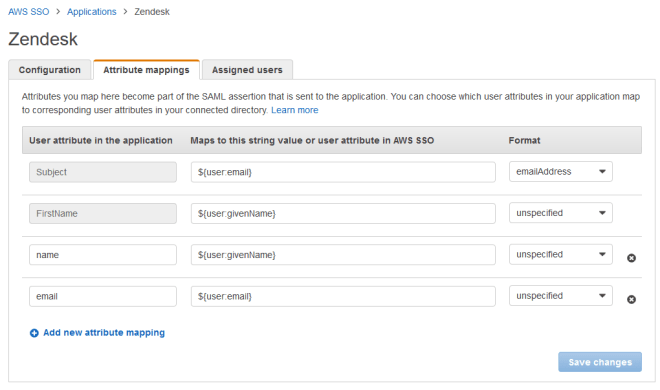Click the email application attribute field
Screen dimensions: 660x390
click(103, 296)
